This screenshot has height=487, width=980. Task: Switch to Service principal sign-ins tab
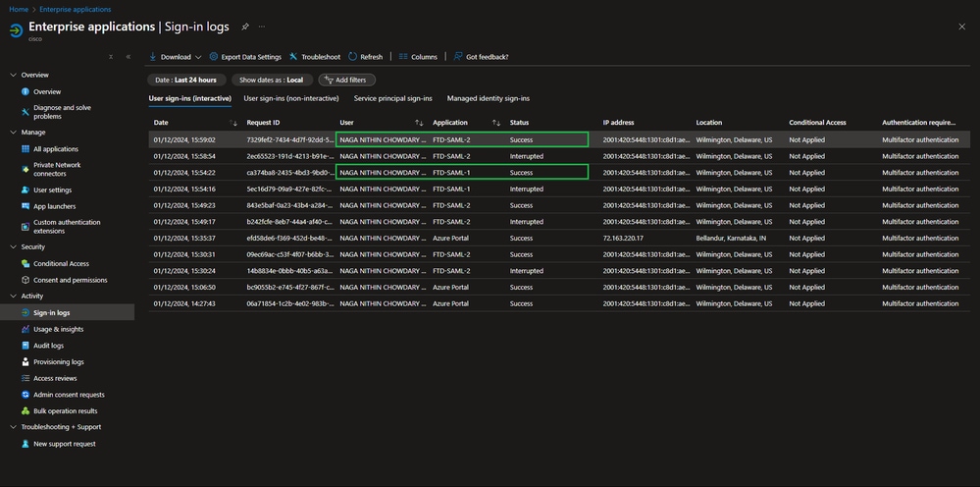coord(392,98)
